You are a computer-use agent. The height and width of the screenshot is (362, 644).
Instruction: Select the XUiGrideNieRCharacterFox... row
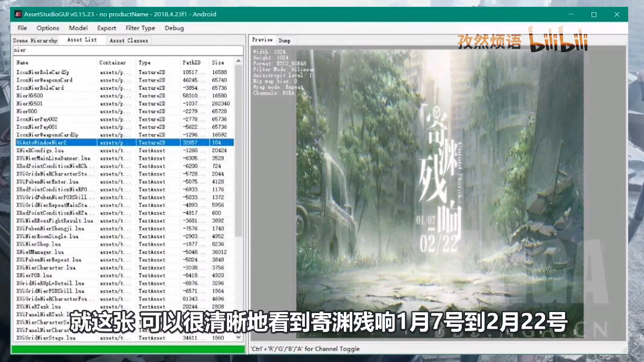[x=124, y=299]
